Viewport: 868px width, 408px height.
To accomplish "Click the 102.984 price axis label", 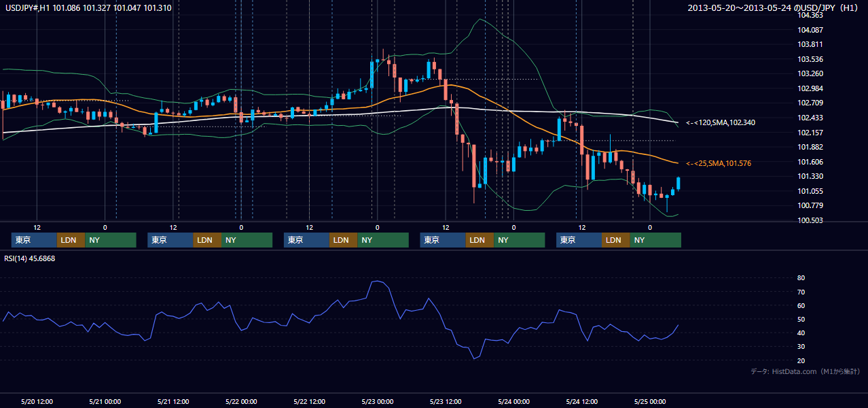I will click(810, 88).
